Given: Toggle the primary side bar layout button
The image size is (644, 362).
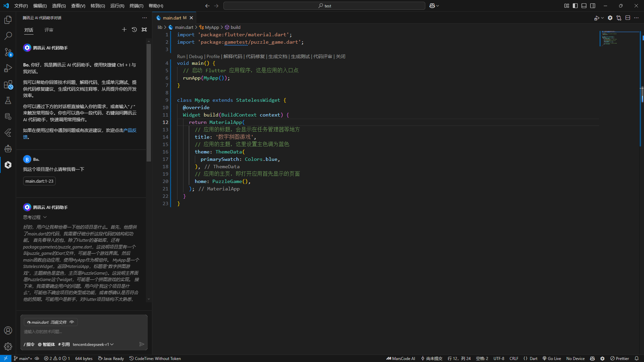Looking at the screenshot, I should (575, 6).
